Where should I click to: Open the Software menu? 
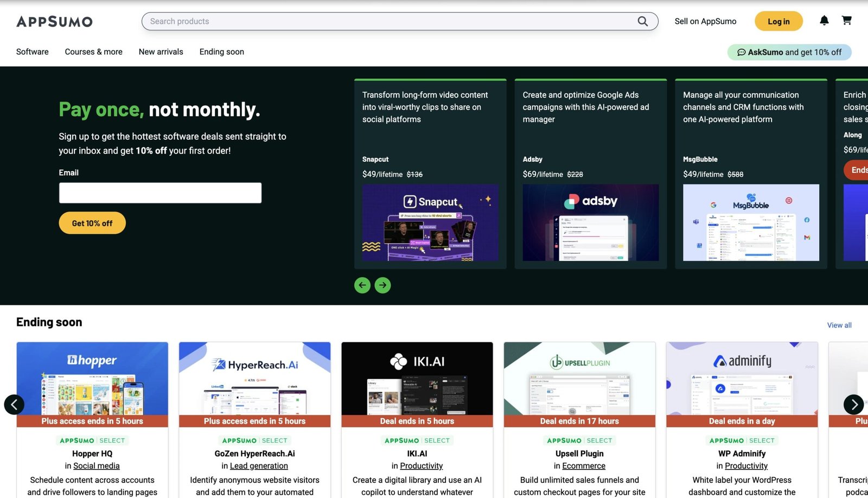[x=33, y=52]
